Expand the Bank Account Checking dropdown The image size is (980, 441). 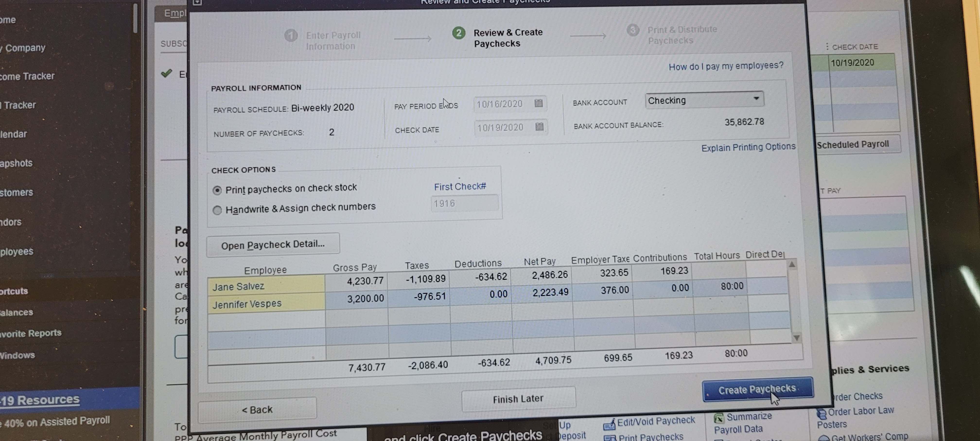[756, 98]
